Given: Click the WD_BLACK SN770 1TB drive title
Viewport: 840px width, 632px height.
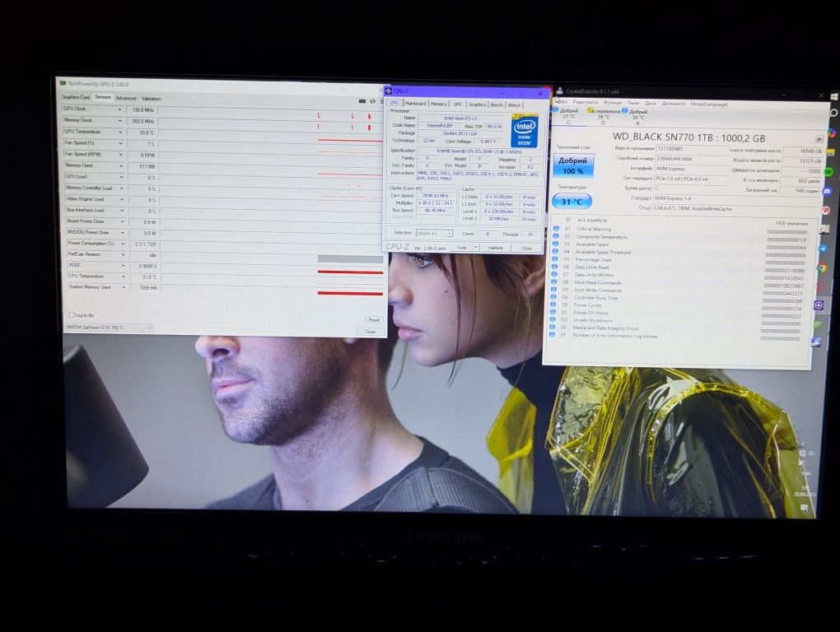Looking at the screenshot, I should [x=688, y=137].
